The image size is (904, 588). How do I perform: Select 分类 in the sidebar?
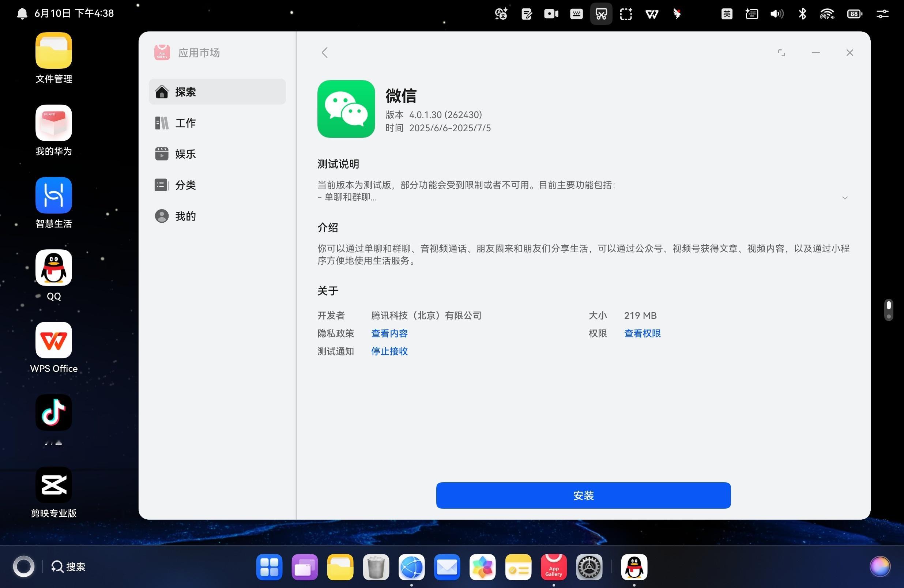(217, 185)
